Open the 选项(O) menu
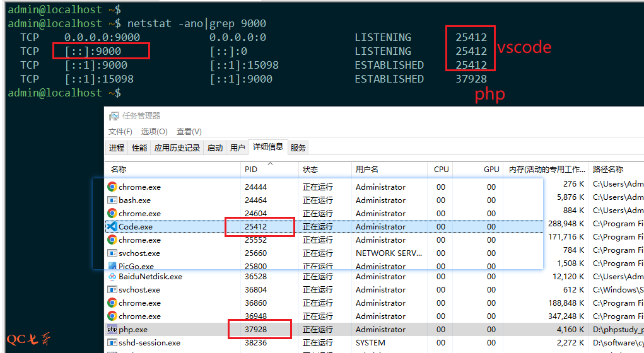 tap(154, 132)
